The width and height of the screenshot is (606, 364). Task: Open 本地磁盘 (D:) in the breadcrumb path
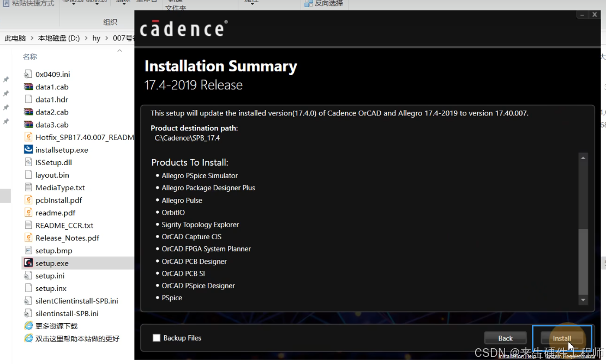tap(59, 38)
